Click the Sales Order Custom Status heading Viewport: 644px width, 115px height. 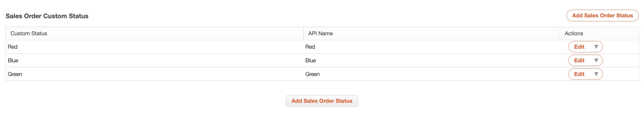(x=47, y=16)
